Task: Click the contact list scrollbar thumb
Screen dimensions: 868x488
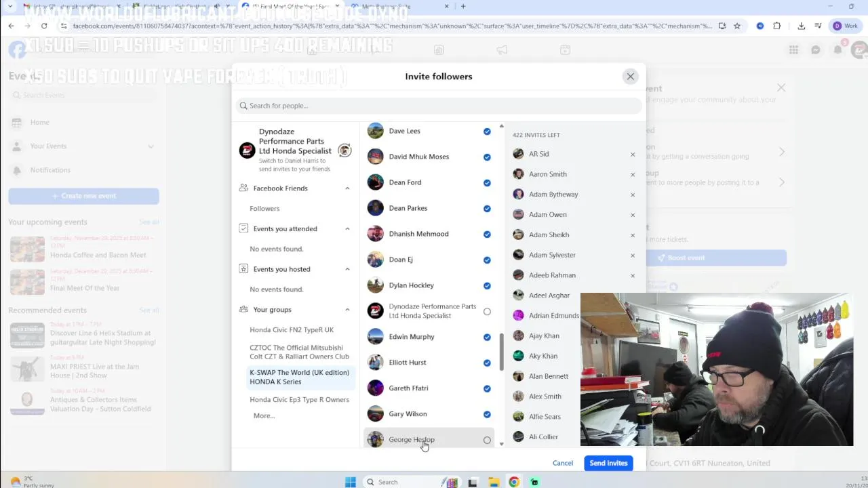Action: point(502,352)
